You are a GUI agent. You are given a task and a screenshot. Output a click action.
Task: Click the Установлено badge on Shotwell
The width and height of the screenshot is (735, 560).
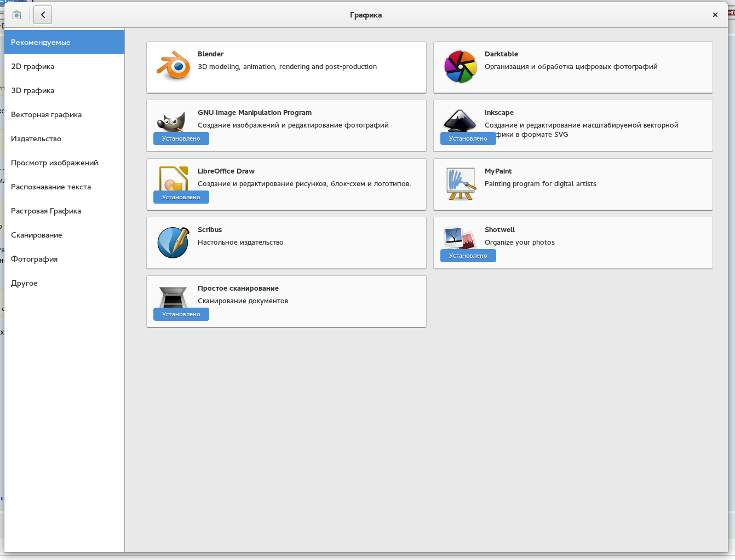click(468, 256)
